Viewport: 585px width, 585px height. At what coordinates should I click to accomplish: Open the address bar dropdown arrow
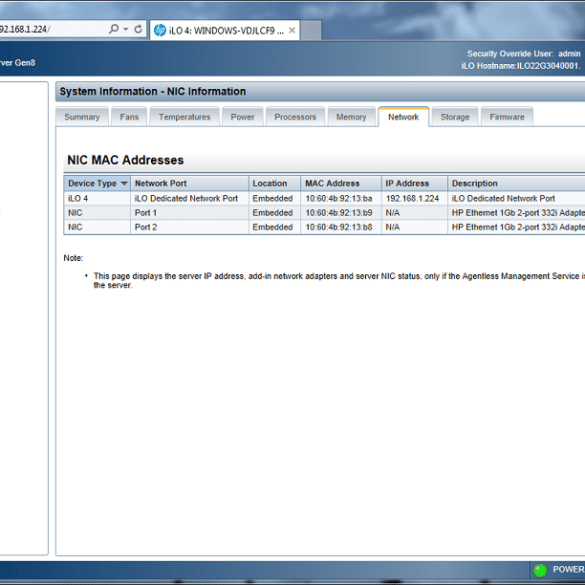126,29
